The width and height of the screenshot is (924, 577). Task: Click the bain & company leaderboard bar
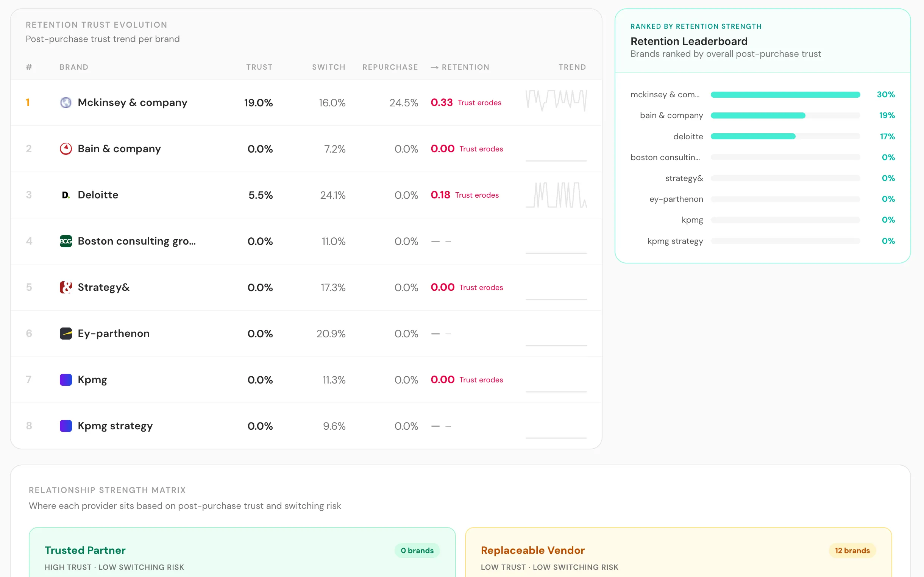click(785, 115)
